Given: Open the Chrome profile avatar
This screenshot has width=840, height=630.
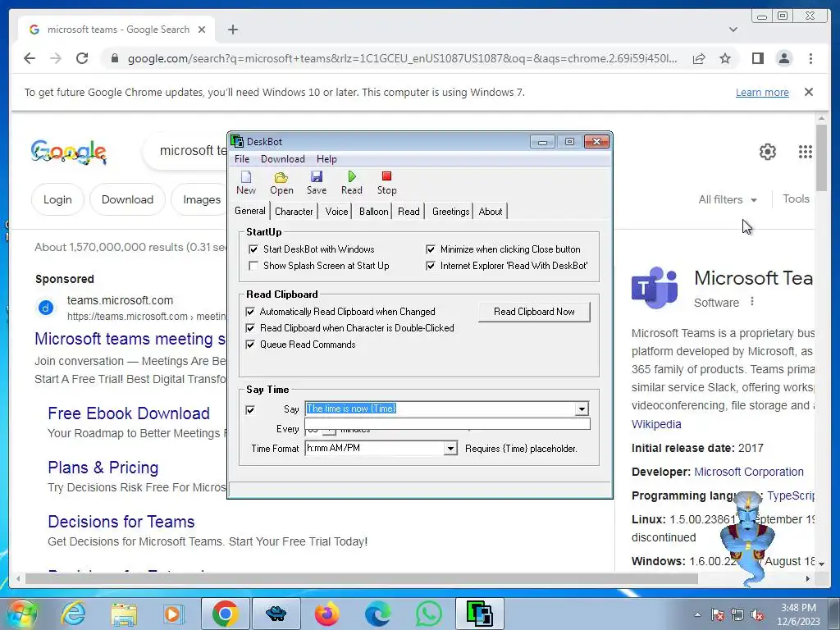Looking at the screenshot, I should tap(783, 58).
